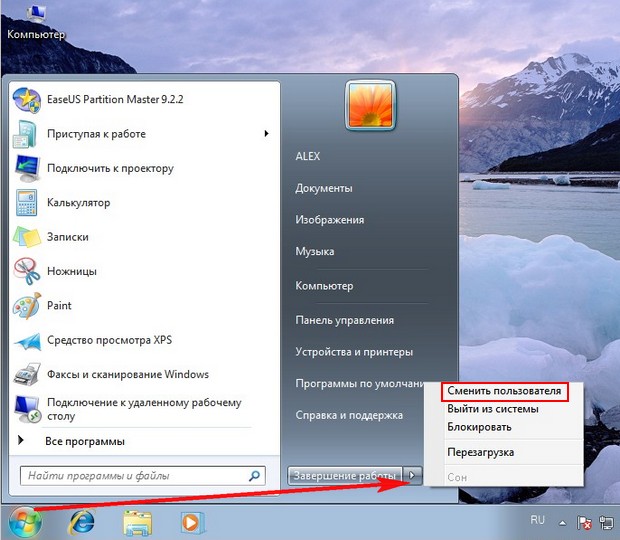Open File Explorer folder on taskbar
The image size is (620, 540).
coord(136,521)
